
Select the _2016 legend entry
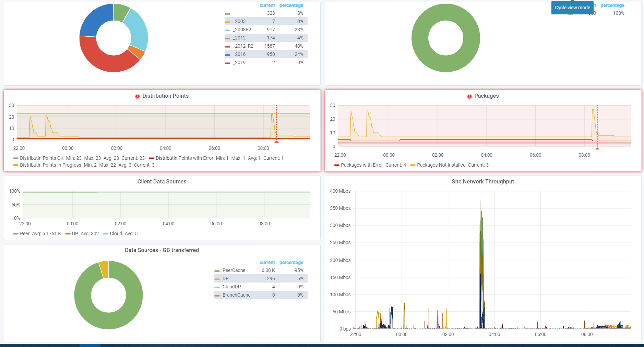pos(239,54)
